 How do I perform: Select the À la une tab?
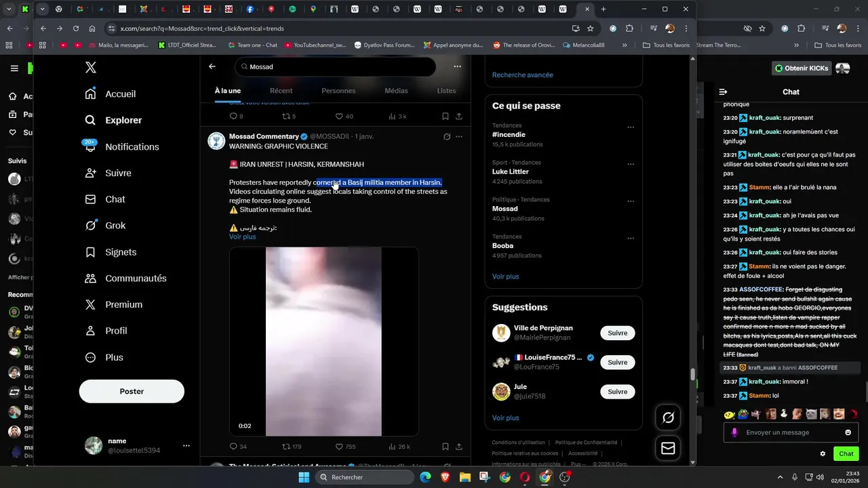coord(228,91)
